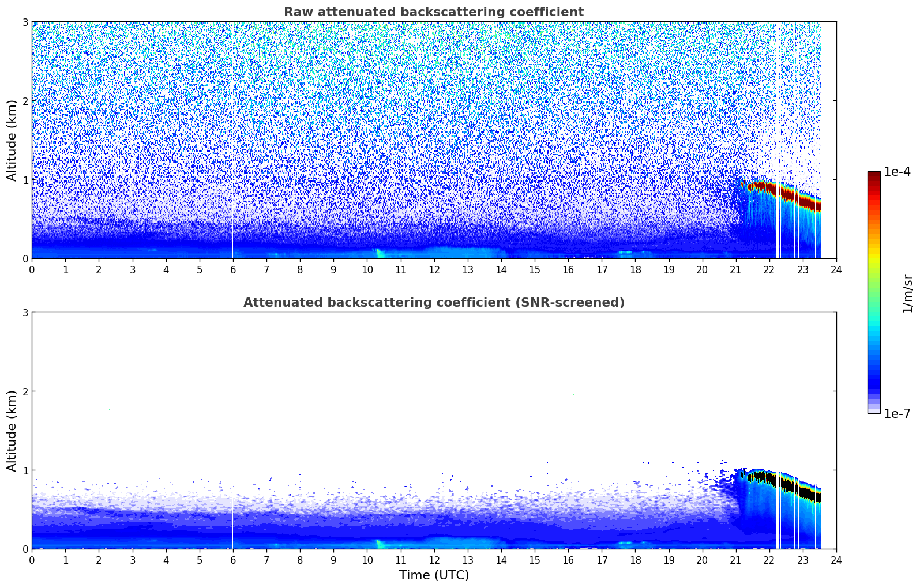Click the colorbar unit label "1/m/sr"

pos(907,293)
